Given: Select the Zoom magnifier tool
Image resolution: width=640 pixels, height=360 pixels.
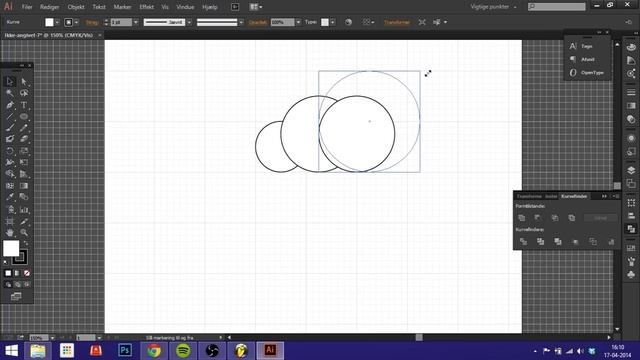Looking at the screenshot, I should pyautogui.click(x=24, y=233).
